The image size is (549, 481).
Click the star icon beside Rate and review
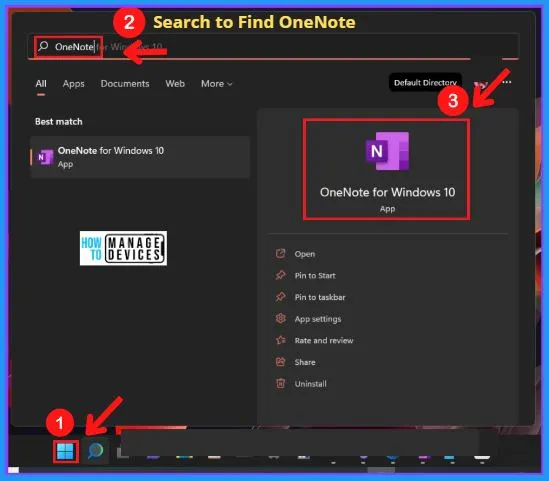(x=280, y=340)
